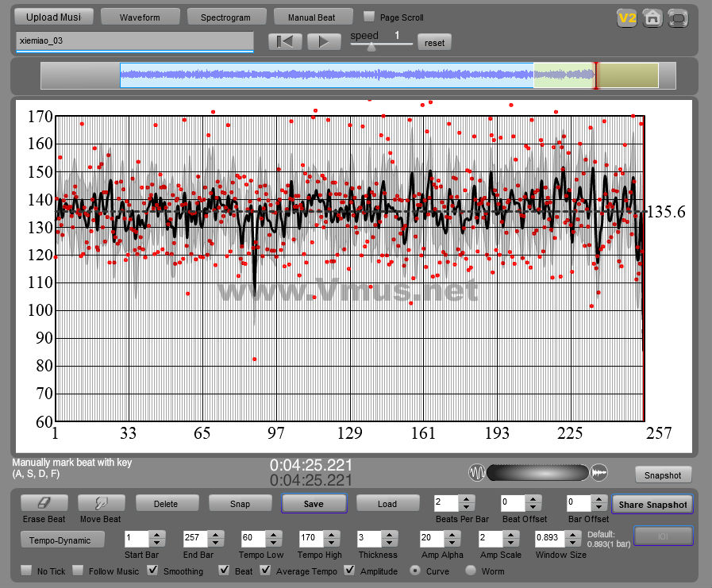Lower the Tempo High value
Screen dimensions: 712x588
pos(332,543)
